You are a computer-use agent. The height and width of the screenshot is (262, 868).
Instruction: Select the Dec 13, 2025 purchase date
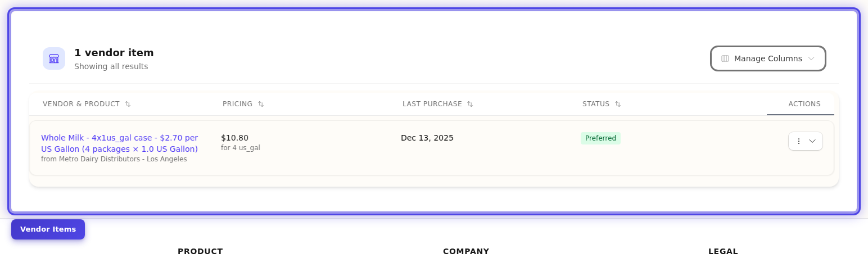[427, 138]
